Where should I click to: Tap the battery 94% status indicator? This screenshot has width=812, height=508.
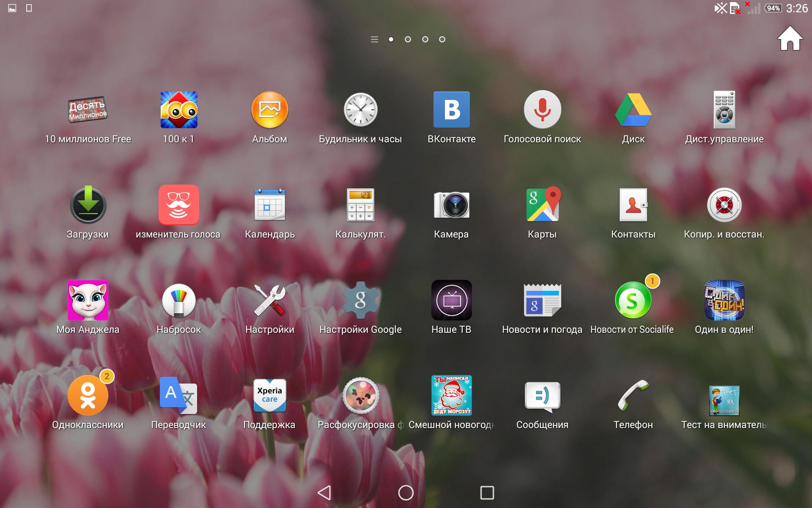click(x=773, y=8)
